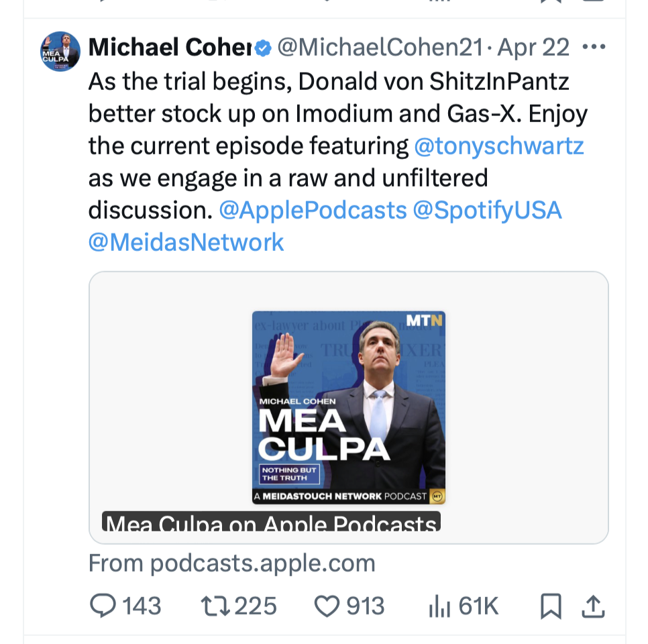Bookmark this tweet
This screenshot has height=644, width=648.
(x=550, y=606)
